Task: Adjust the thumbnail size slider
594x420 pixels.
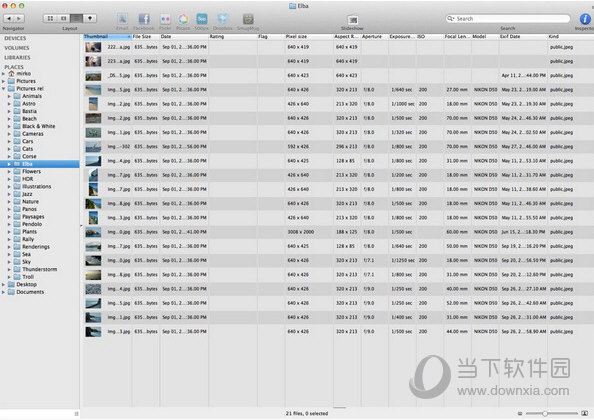Action: tap(545, 413)
